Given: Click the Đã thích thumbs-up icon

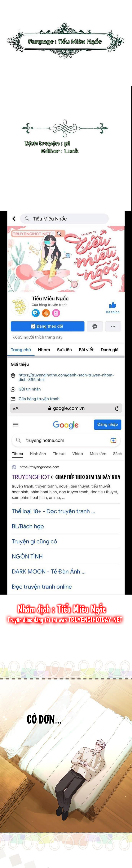Looking at the screenshot, I should [112, 305].
